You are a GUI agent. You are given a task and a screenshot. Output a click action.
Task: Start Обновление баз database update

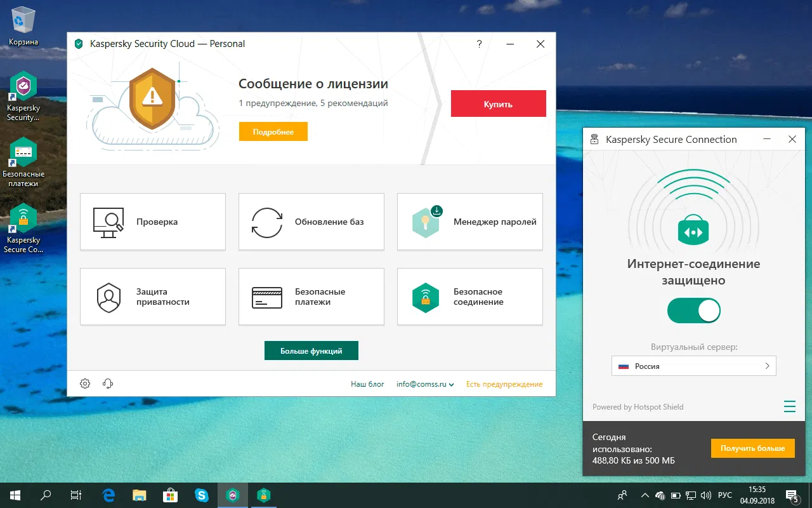click(x=311, y=221)
